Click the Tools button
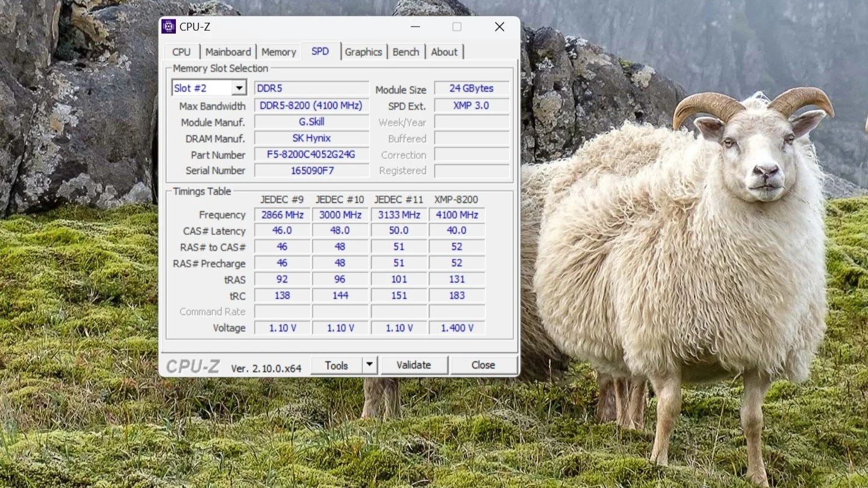The height and width of the screenshot is (488, 868). (x=337, y=365)
